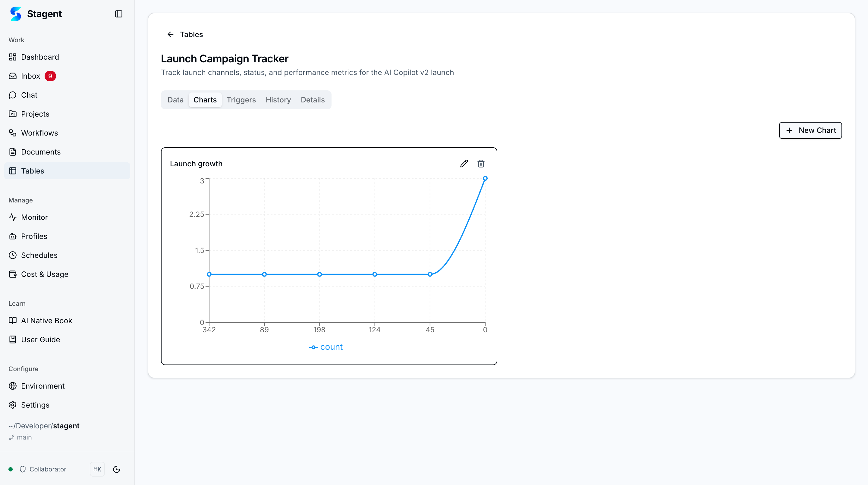Image resolution: width=868 pixels, height=485 pixels.
Task: Open Cost & Usage in the sidebar
Action: [45, 274]
